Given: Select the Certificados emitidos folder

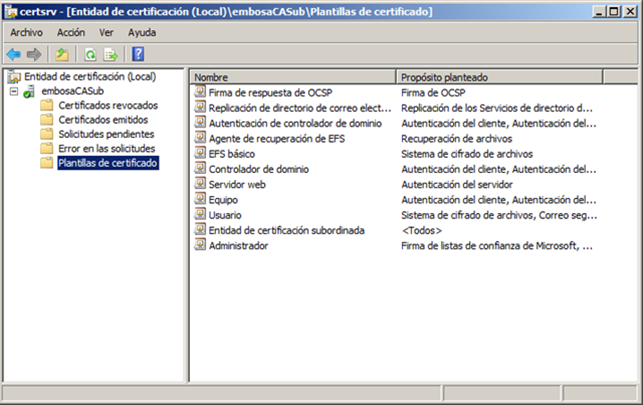Looking at the screenshot, I should click(103, 119).
